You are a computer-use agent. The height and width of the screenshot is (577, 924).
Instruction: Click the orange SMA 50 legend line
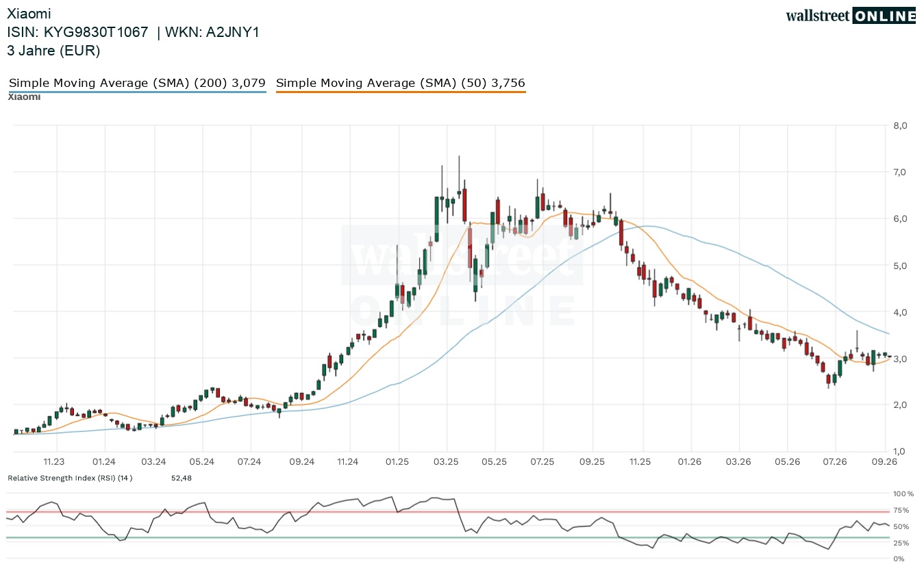(401, 92)
